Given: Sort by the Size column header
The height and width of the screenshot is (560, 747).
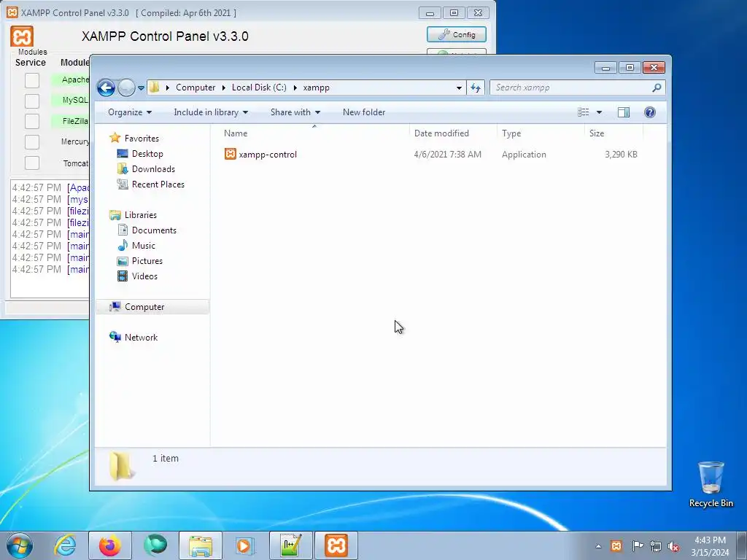Looking at the screenshot, I should coord(597,133).
